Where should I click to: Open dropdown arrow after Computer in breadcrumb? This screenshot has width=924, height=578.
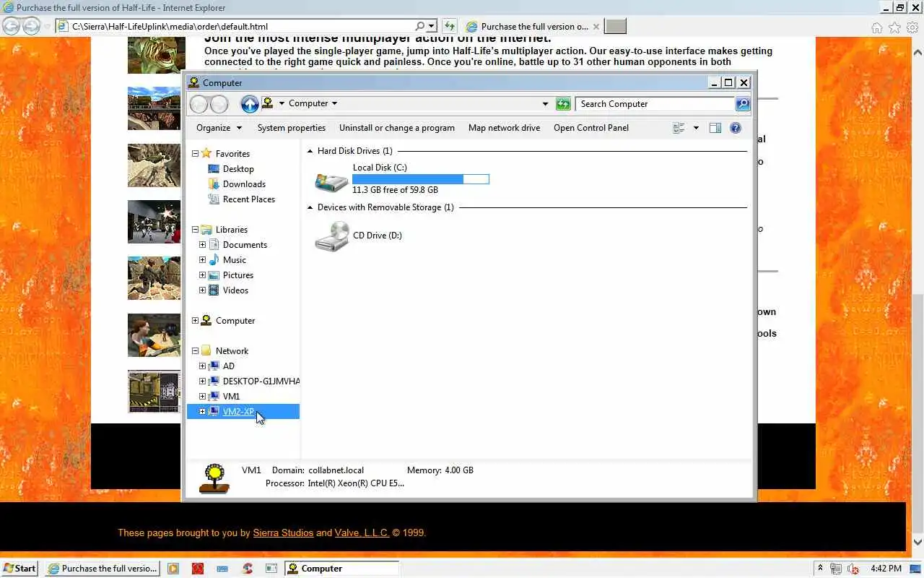point(334,103)
